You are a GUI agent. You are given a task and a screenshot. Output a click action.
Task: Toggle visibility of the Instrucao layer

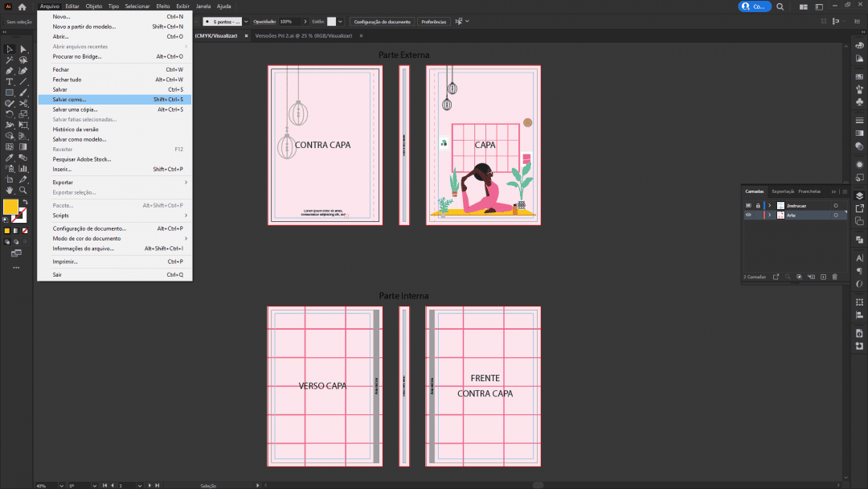[748, 206]
